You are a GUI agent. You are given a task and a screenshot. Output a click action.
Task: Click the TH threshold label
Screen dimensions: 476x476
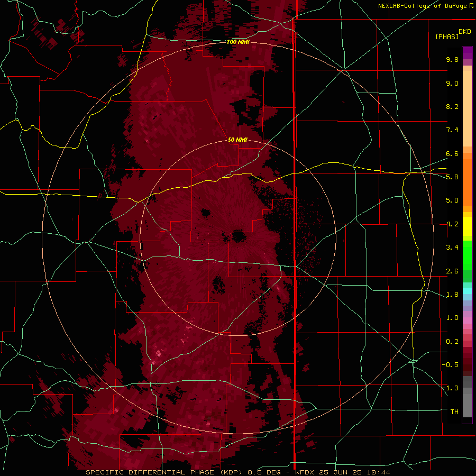(x=454, y=412)
